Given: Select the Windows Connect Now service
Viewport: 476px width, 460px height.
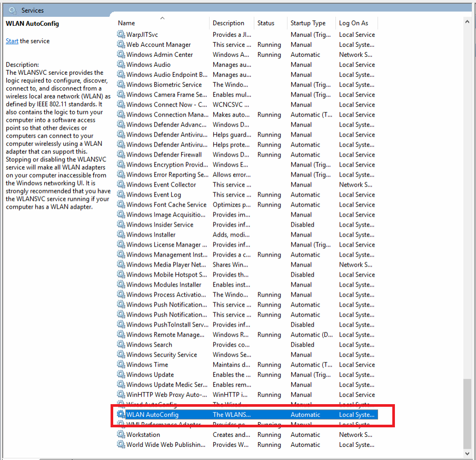Looking at the screenshot, I should point(247,104).
